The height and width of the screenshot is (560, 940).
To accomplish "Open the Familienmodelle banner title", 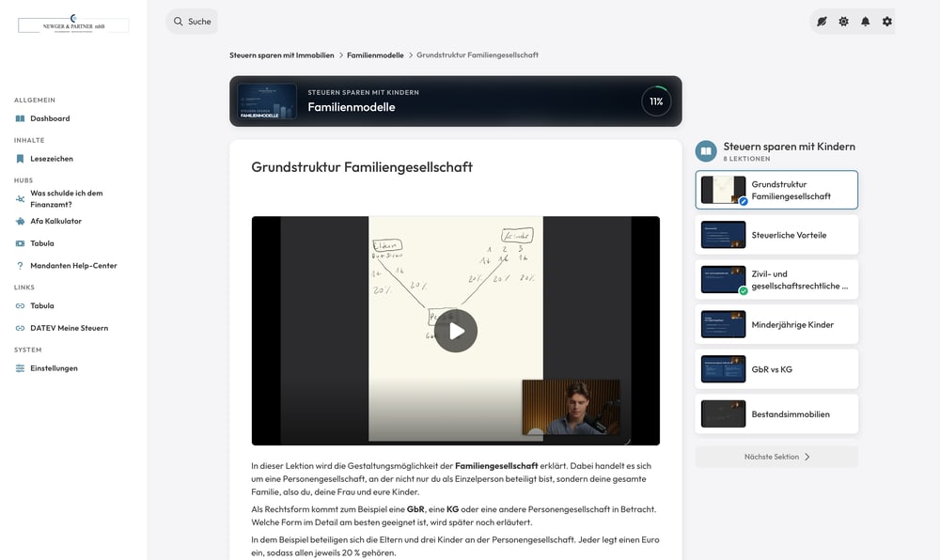I will (x=352, y=107).
